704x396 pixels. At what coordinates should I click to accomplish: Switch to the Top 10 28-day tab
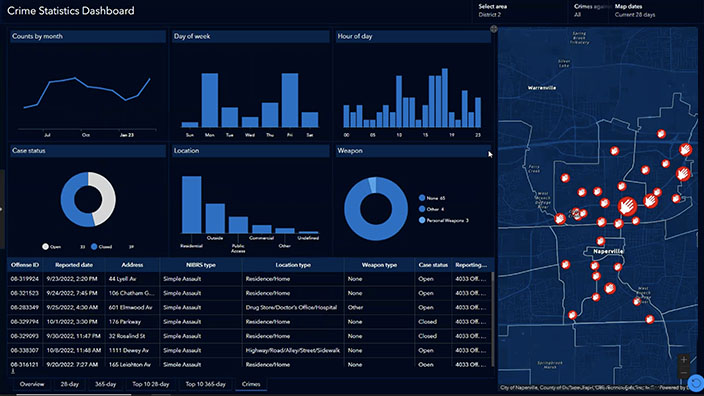click(151, 384)
